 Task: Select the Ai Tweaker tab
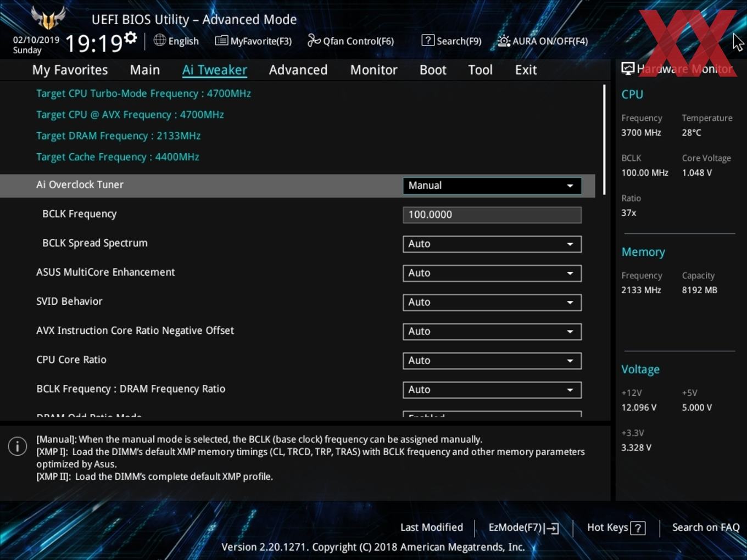[215, 70]
